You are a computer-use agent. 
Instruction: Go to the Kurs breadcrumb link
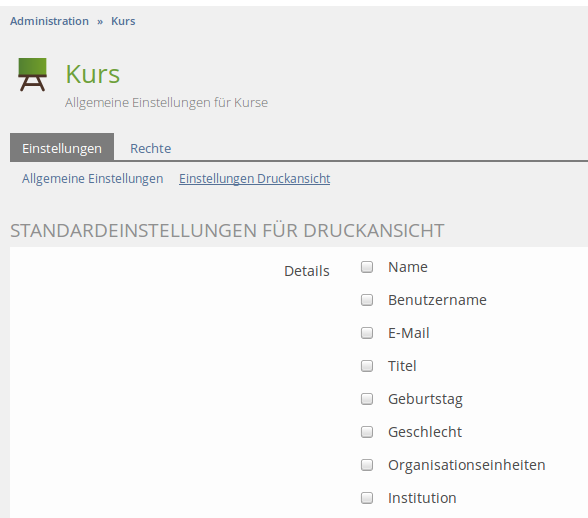point(123,21)
